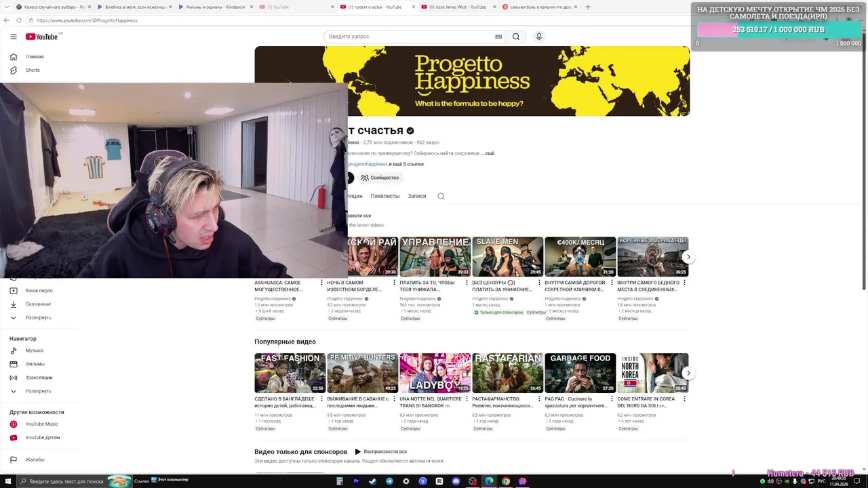
Task: Click the search magnifier button
Action: (516, 37)
